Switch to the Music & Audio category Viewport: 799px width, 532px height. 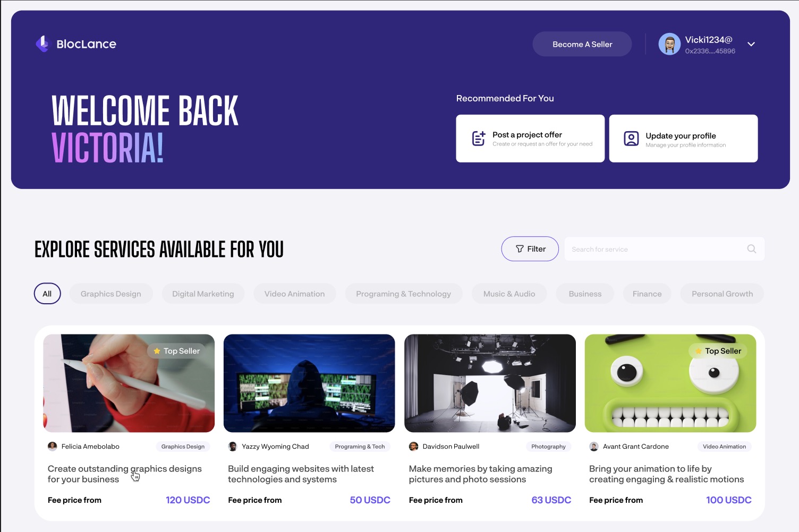pyautogui.click(x=509, y=294)
